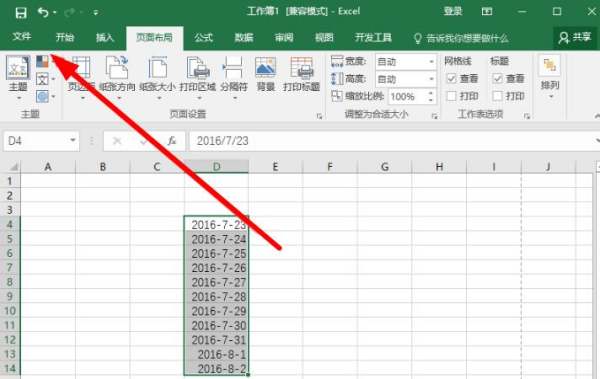Viewport: 600px width, 379px height.
Task: Open the 文件 menu
Action: coord(21,37)
